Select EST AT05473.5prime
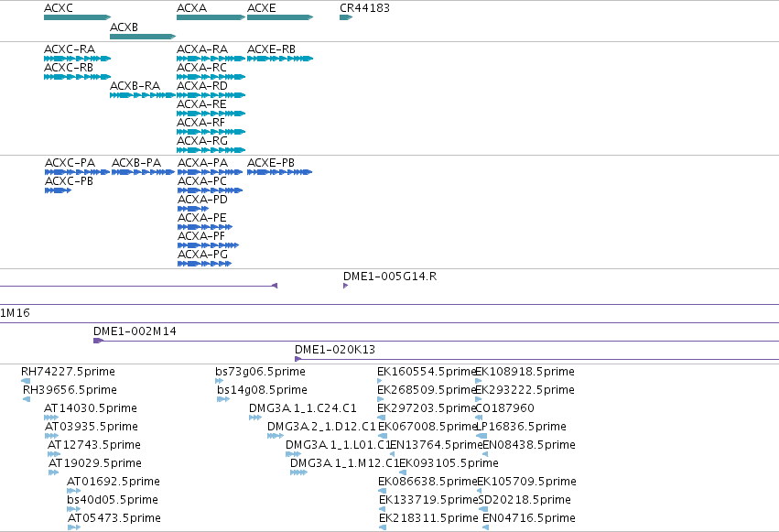Image resolution: width=779 pixels, height=532 pixels. [x=74, y=527]
